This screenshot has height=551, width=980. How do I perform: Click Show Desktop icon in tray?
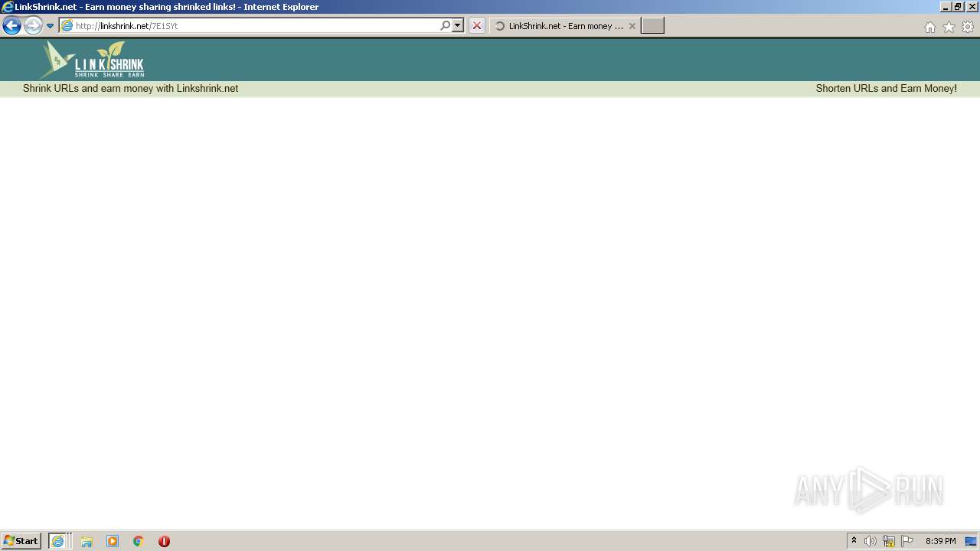click(x=971, y=541)
